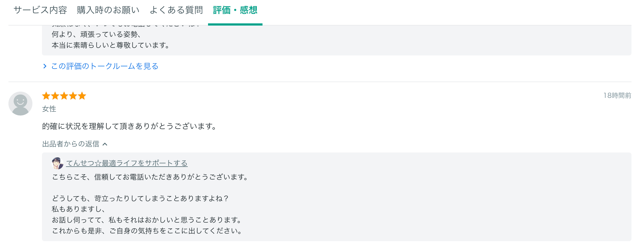Viewport: 644px width, 246px height.
Task: Click the reviewer's gray avatar icon
Action: [x=20, y=103]
